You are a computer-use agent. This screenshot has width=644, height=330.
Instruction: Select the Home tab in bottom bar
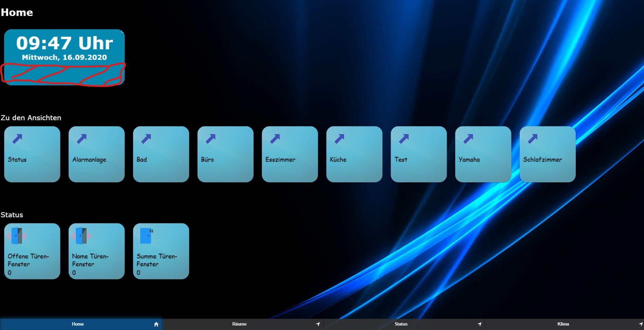tap(81, 324)
